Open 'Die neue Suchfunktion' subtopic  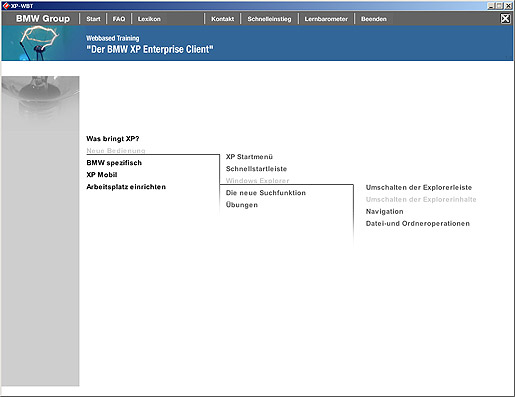click(266, 193)
